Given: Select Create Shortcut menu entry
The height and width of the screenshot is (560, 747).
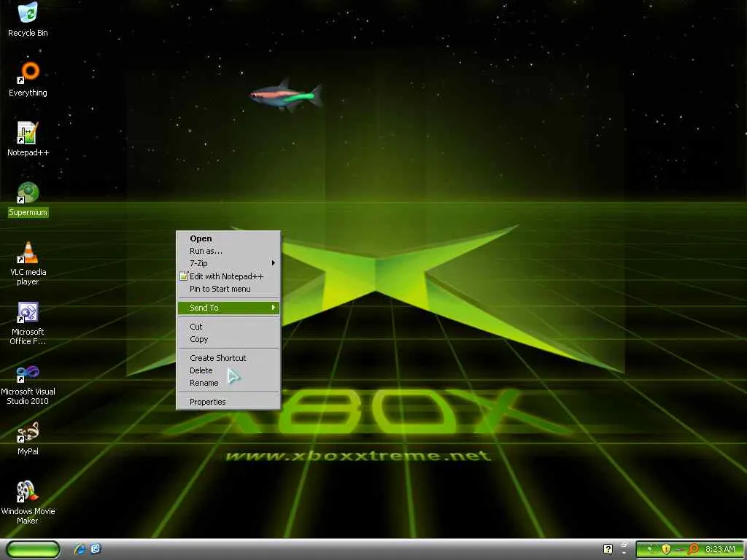Looking at the screenshot, I should 228,358.
